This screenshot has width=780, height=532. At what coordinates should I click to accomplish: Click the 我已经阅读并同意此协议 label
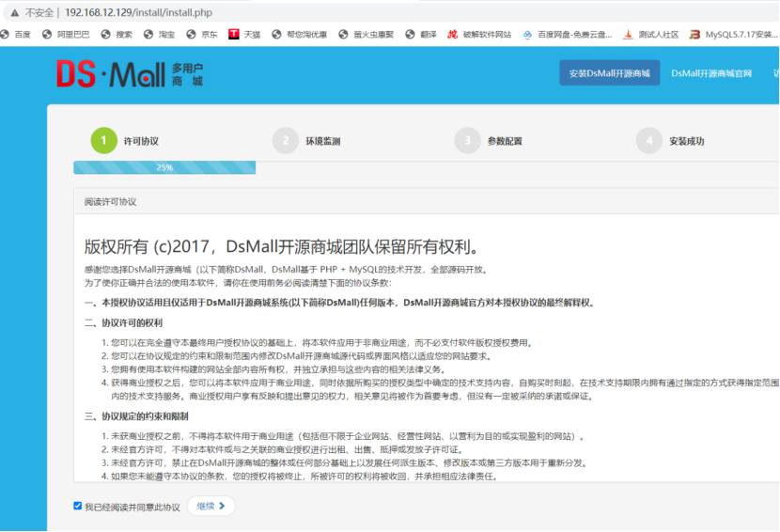pos(133,508)
